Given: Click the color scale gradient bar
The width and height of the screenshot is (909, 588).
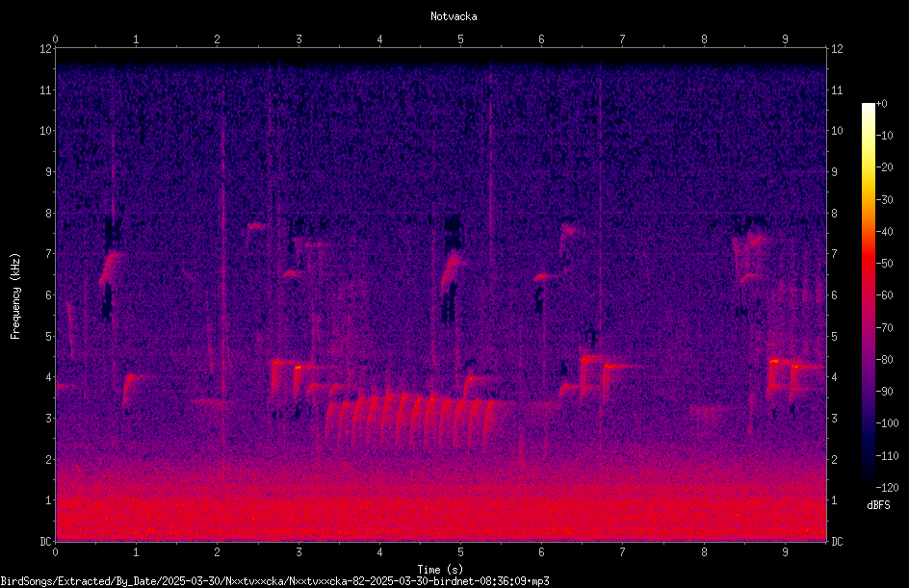Looking at the screenshot, I should 868,295.
